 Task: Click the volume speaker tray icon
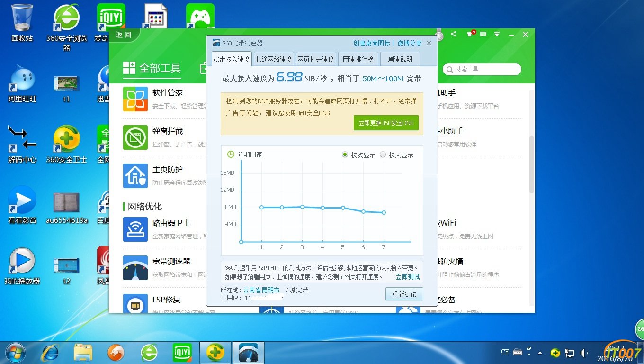584,353
